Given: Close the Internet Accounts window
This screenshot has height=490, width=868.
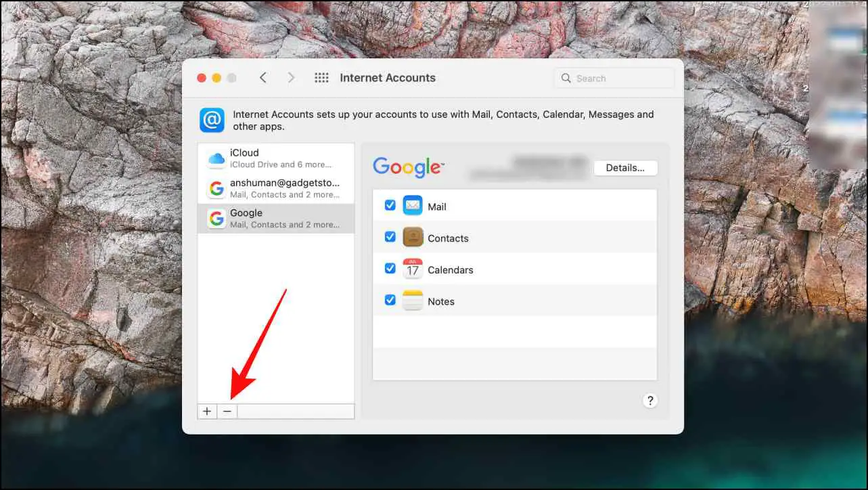Looking at the screenshot, I should [202, 78].
